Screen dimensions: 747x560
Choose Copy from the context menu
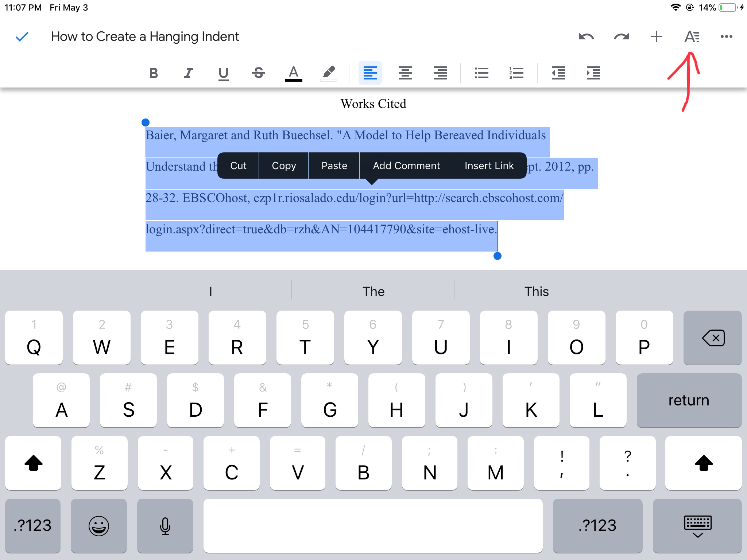[x=284, y=166]
